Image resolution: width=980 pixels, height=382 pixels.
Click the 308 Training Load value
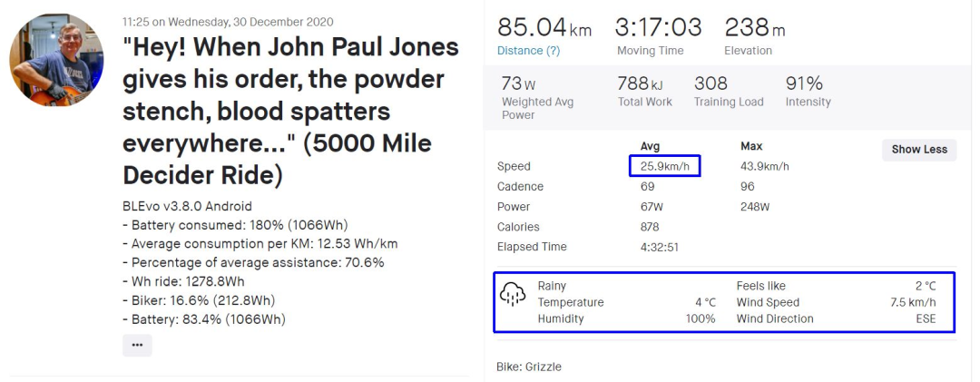[x=710, y=83]
